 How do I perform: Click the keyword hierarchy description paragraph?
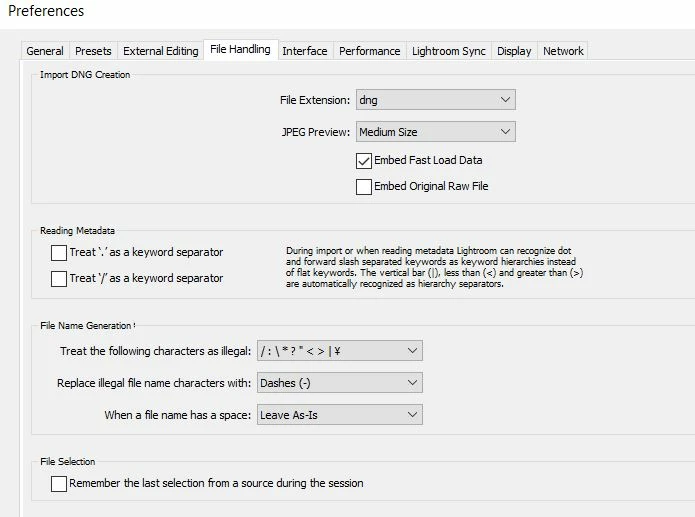[x=434, y=267]
